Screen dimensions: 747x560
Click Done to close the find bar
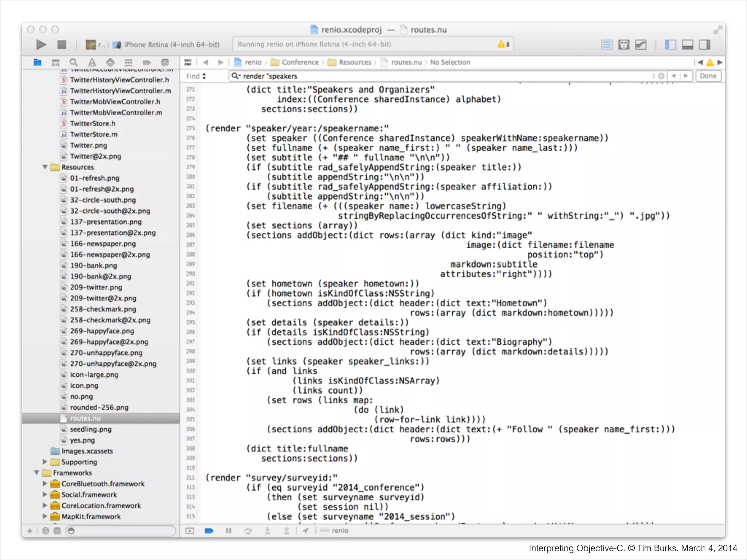coord(708,76)
